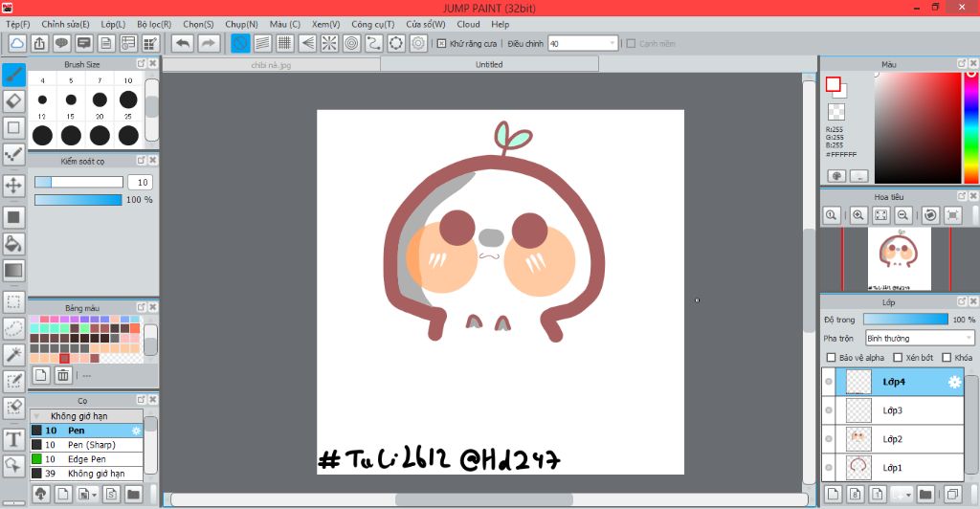The image size is (980, 509).
Task: Open the Cloud menu
Action: 468,24
